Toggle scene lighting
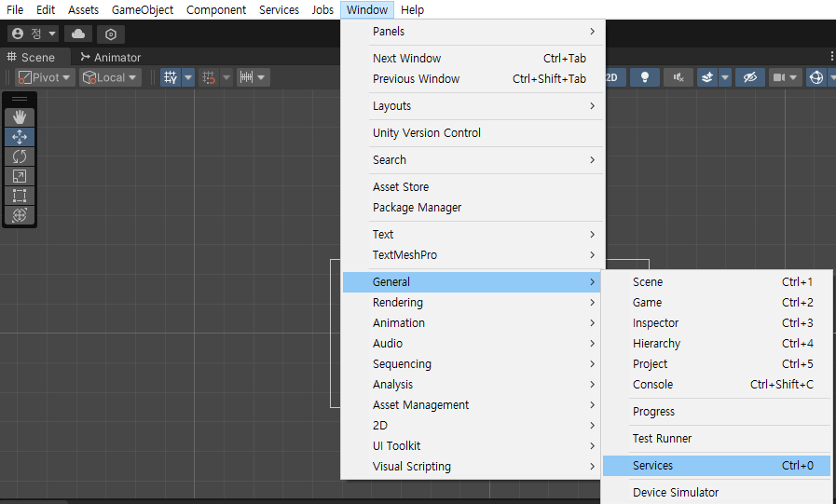The image size is (836, 504). click(x=645, y=77)
